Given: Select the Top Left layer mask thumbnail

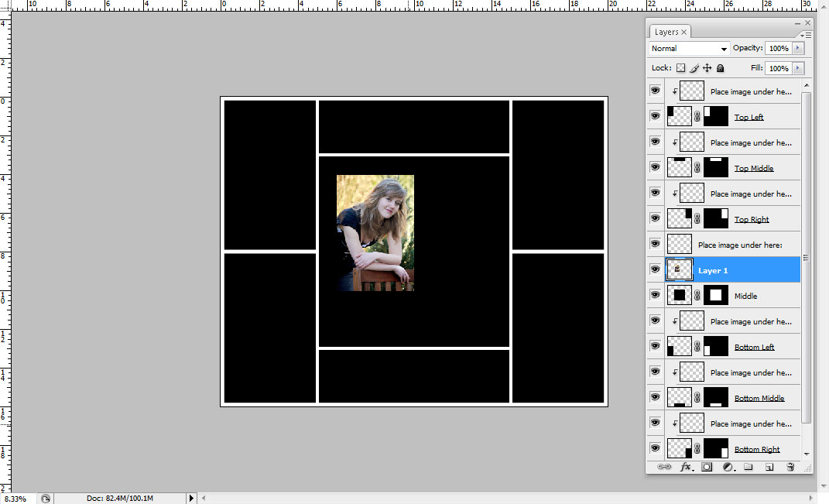Looking at the screenshot, I should click(716, 116).
